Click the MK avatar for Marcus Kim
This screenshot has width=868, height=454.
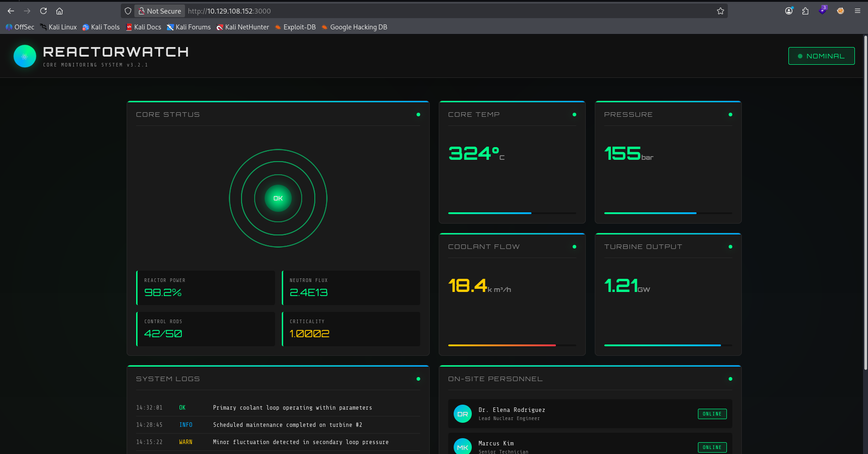point(462,446)
